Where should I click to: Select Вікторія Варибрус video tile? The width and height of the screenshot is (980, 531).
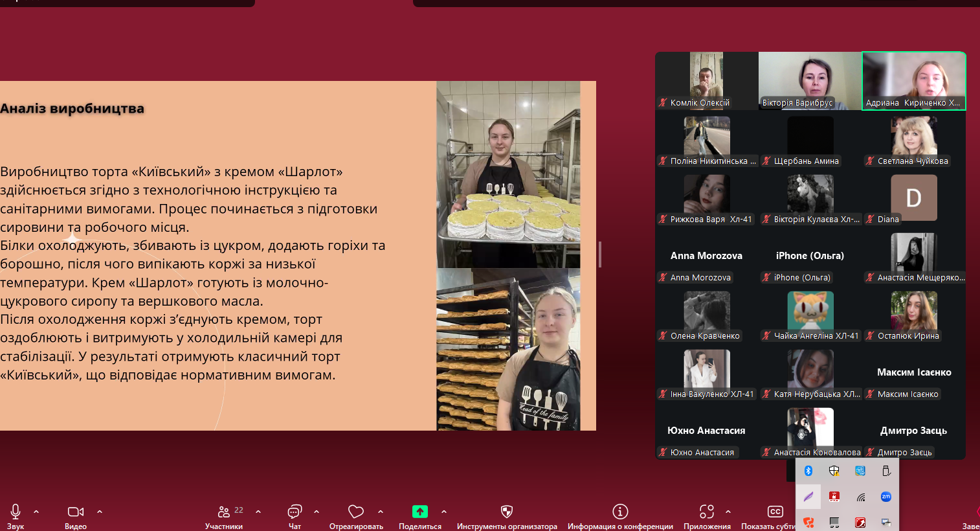[x=810, y=81]
